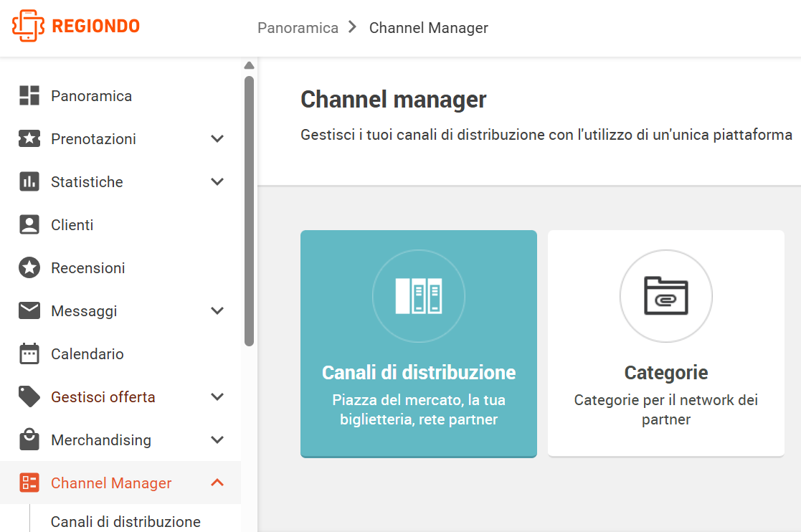Open the Canali di distribuzione sidebar item

(x=125, y=521)
